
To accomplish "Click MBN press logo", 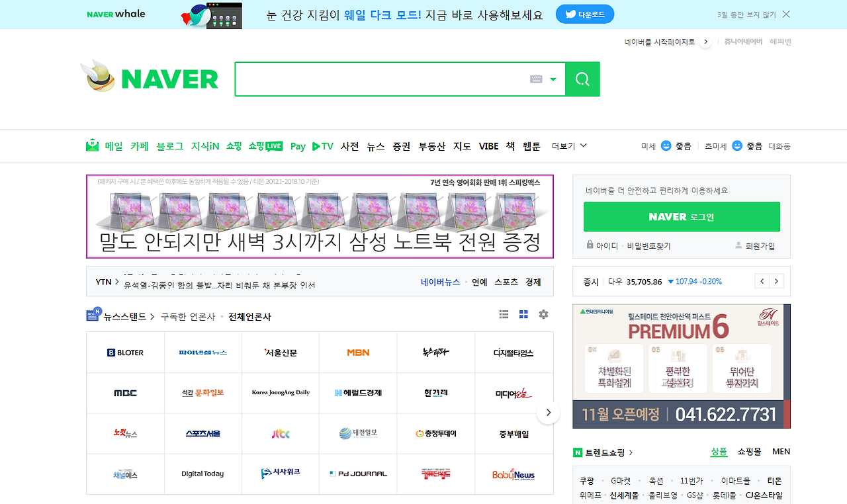I will tap(358, 353).
